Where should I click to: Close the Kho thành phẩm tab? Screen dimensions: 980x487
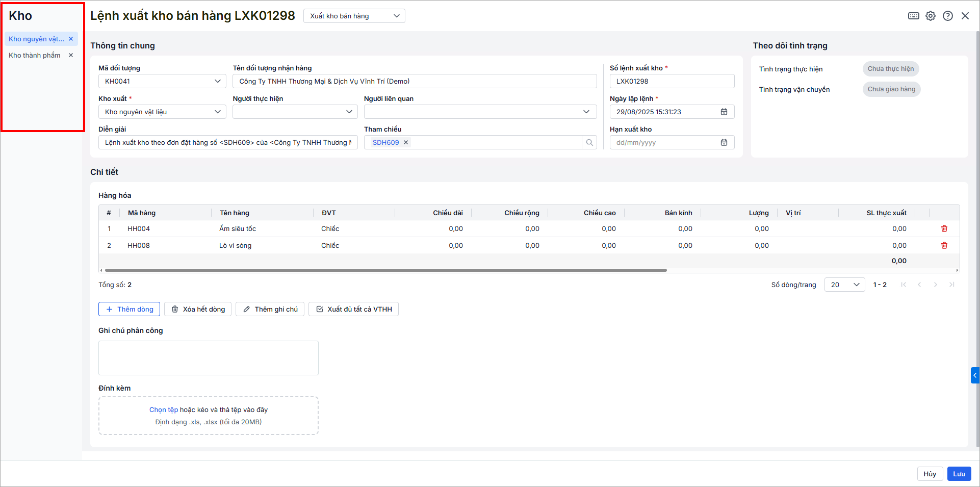point(71,55)
